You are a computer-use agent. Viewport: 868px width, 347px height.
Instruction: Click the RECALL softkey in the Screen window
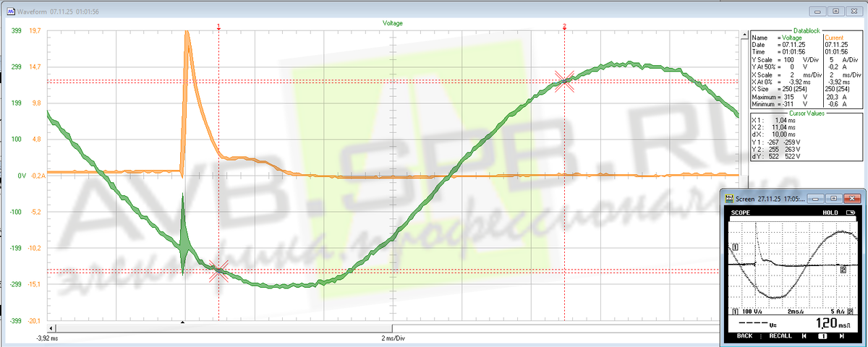pyautogui.click(x=780, y=336)
